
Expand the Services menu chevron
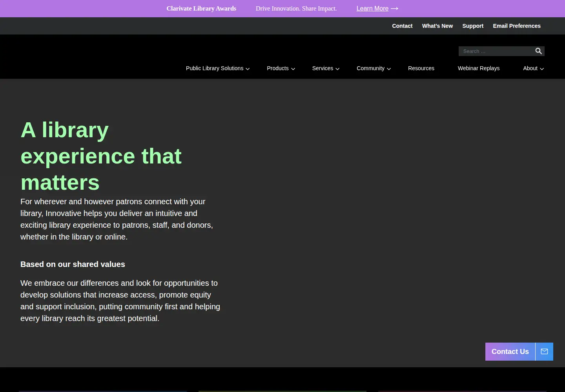[337, 69]
